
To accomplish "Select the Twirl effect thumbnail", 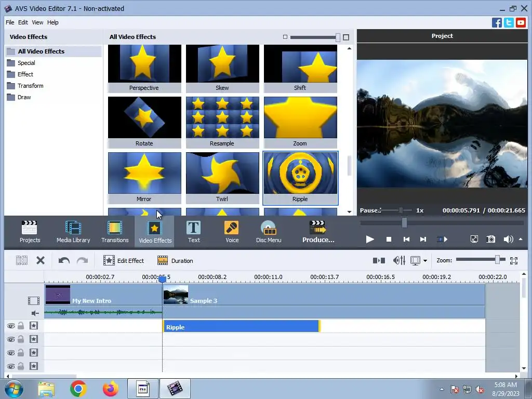I will tap(222, 178).
